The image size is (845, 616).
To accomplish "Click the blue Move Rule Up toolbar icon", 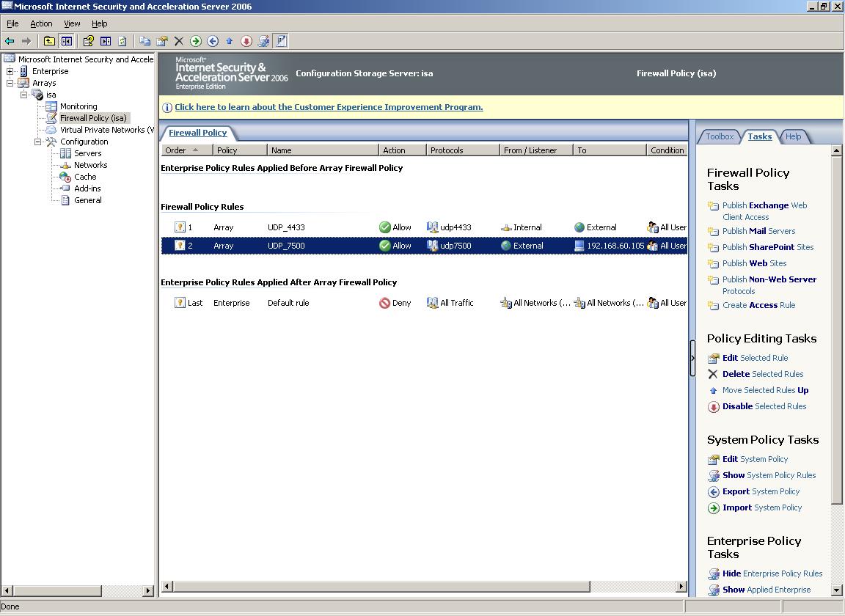I will click(x=230, y=41).
